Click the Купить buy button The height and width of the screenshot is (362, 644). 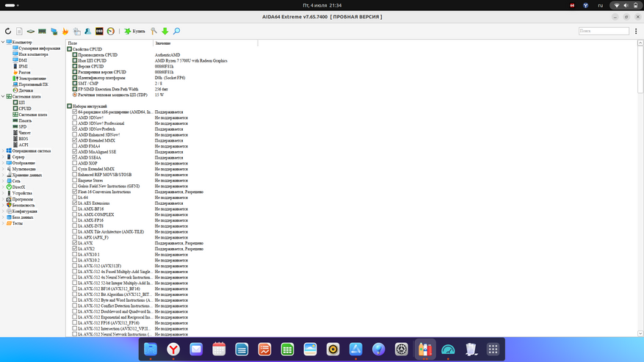pos(134,32)
